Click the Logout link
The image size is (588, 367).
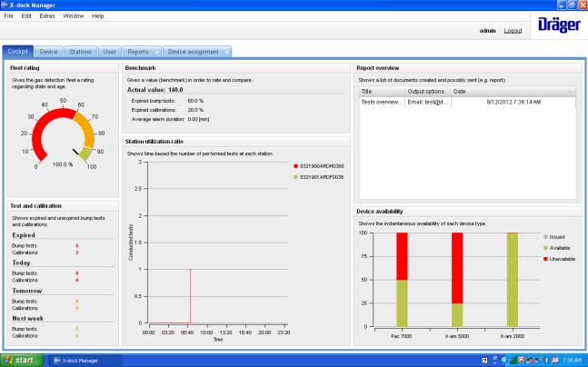pos(513,30)
